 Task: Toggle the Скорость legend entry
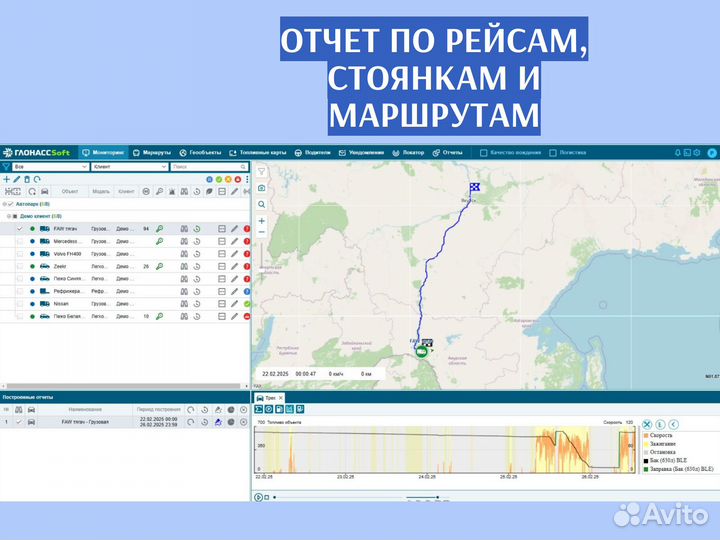coord(658,435)
